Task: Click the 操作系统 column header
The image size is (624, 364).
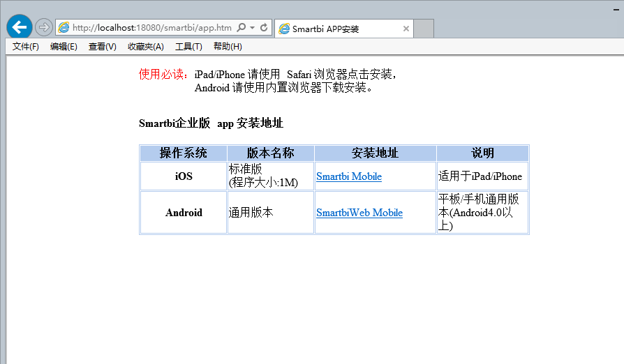Action: (184, 153)
